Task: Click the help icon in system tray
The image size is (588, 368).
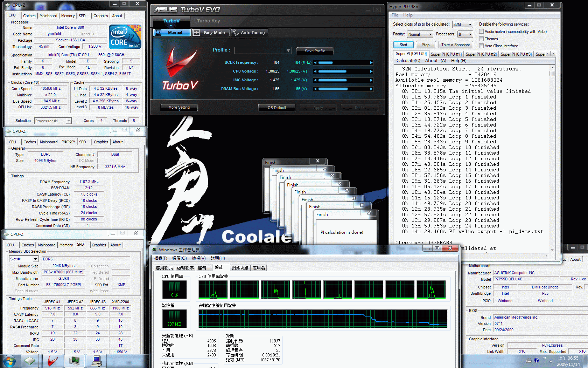Action: (x=536, y=360)
